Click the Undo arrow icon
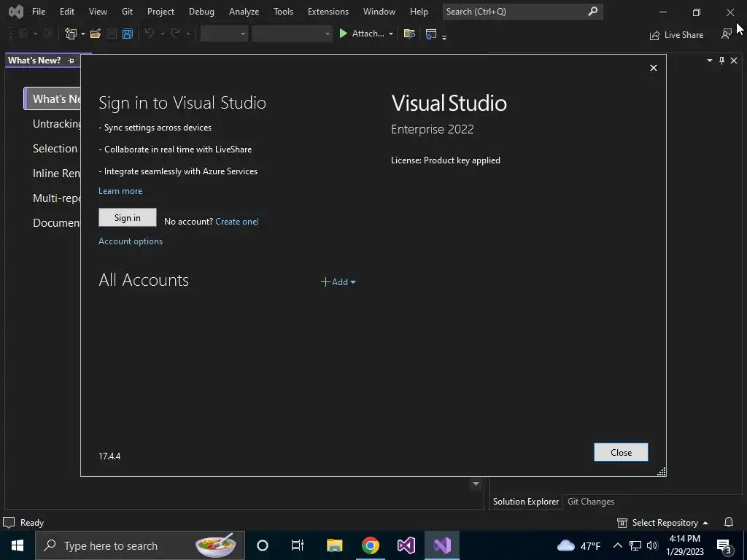 (x=149, y=34)
